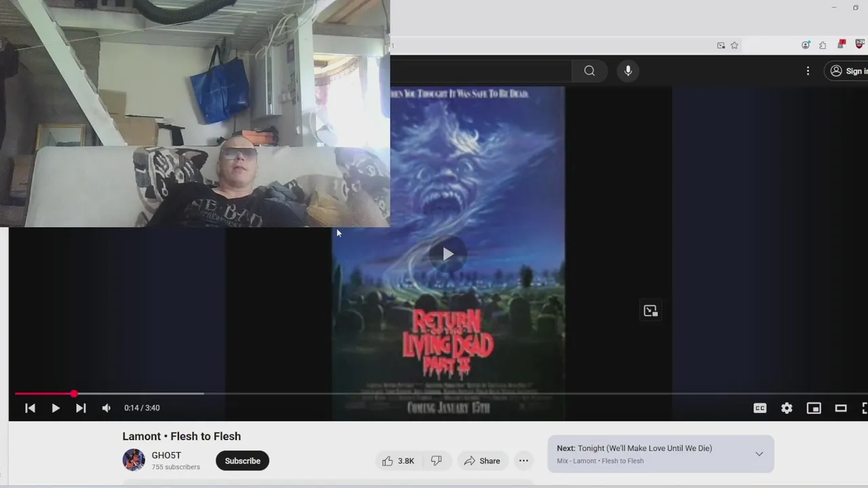Click the 755 subscribers text
The width and height of the screenshot is (868, 488).
(x=176, y=467)
